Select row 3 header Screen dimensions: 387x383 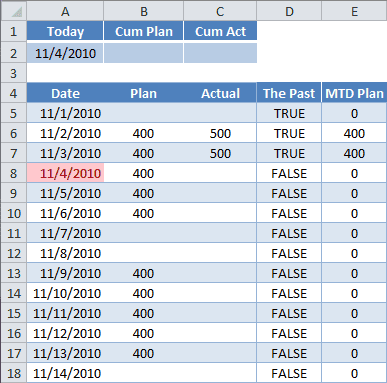(x=14, y=73)
